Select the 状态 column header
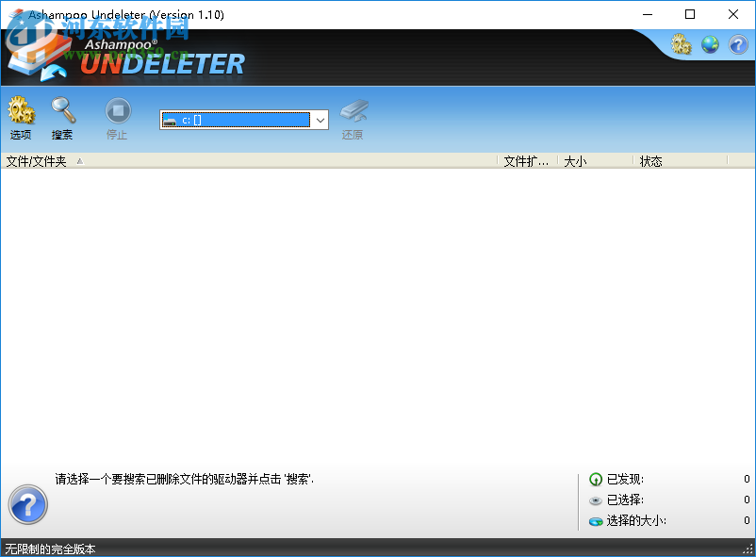 650,160
